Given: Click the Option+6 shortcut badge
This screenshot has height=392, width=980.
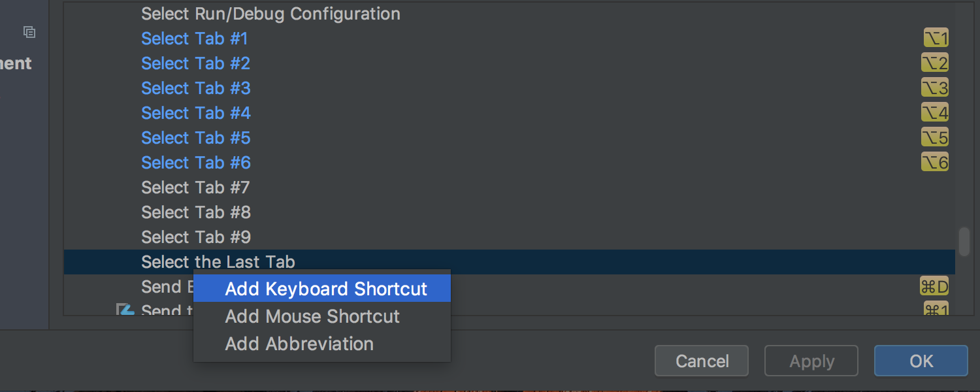Looking at the screenshot, I should pyautogui.click(x=934, y=162).
